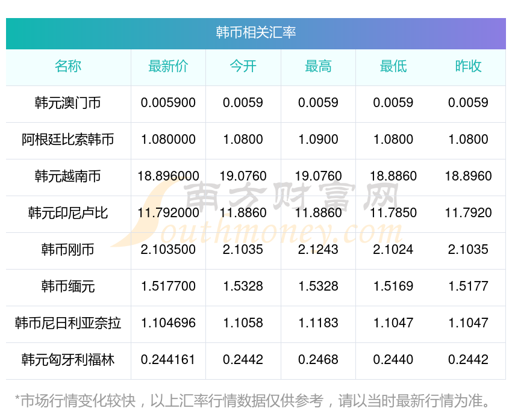Select the 最新价 column header
Screen dimensions: 512x420
[168, 66]
